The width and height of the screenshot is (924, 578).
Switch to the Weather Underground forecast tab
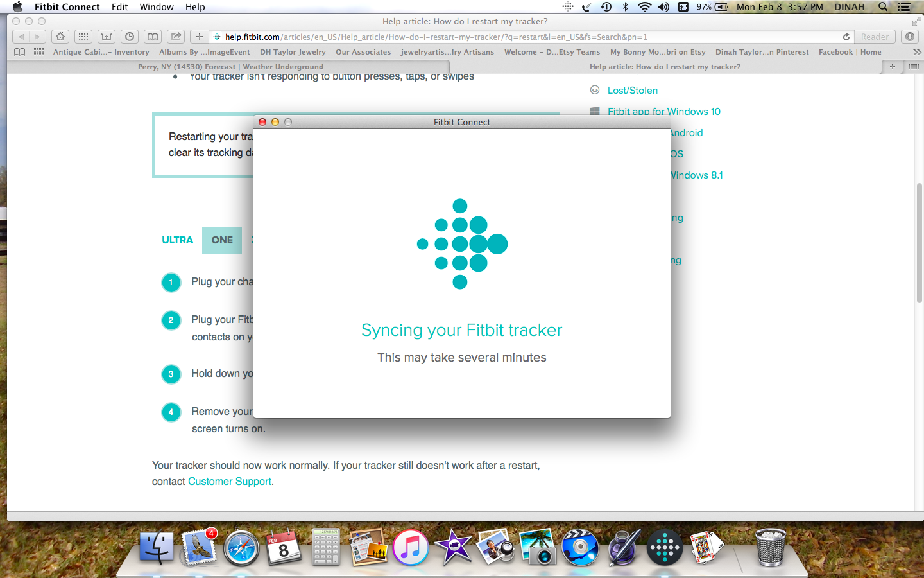[x=230, y=67]
